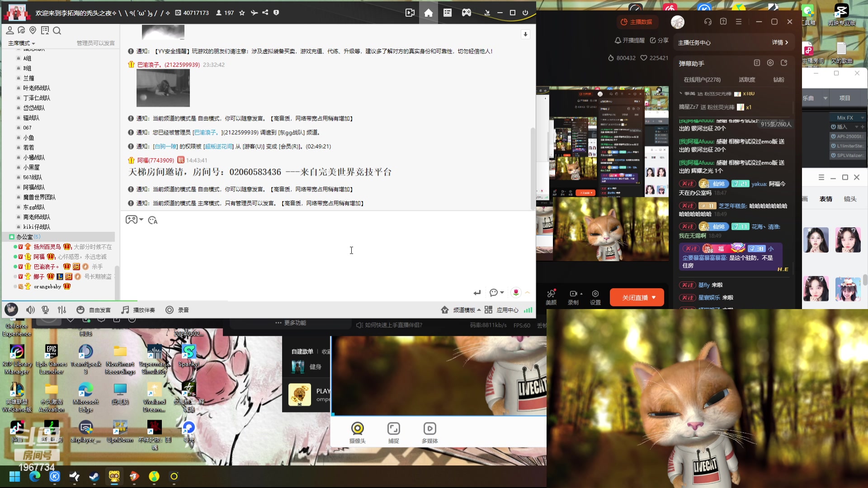Open the YY home page icon
Image resolution: width=868 pixels, height=488 pixels.
click(x=428, y=13)
